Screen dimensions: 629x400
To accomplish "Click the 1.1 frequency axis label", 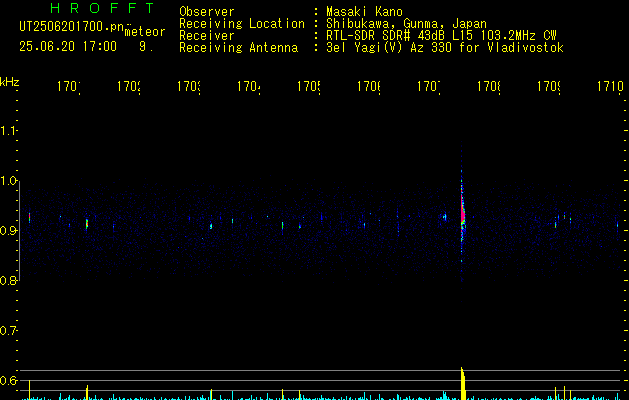I will (x=8, y=131).
